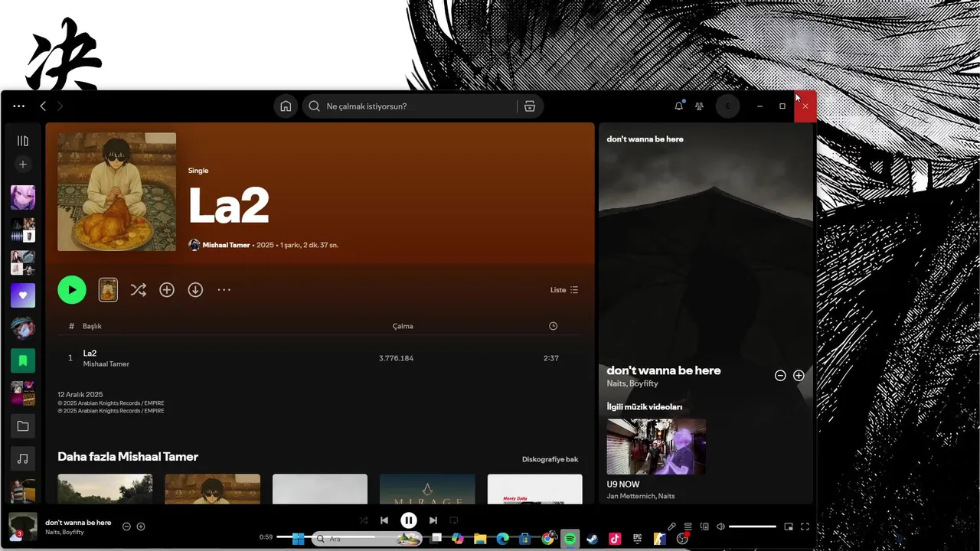Image resolution: width=980 pixels, height=551 pixels.
Task: Click the Başlık column header
Action: 92,326
